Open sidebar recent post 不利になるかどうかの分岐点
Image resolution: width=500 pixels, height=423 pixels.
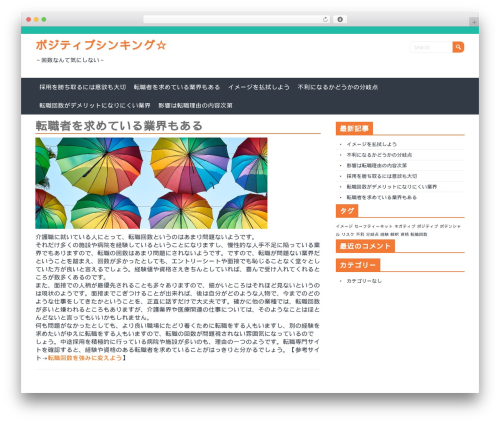tap(379, 155)
